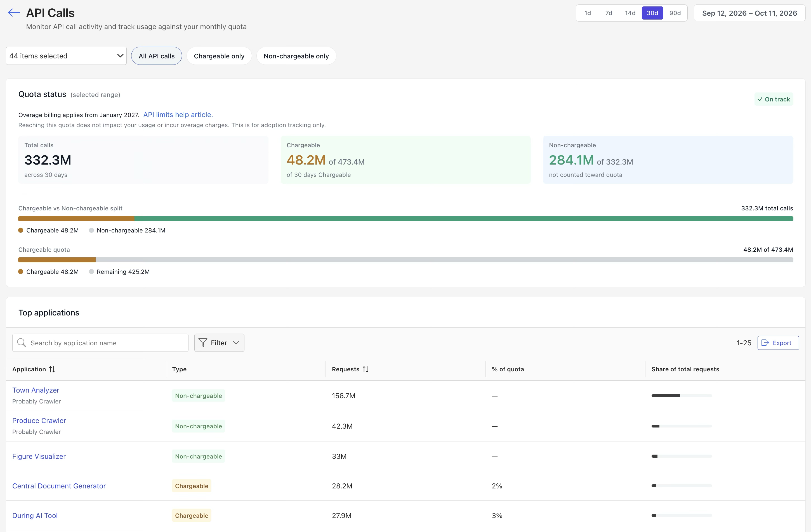The image size is (811, 532).
Task: Select the 1d time range
Action: click(x=588, y=13)
